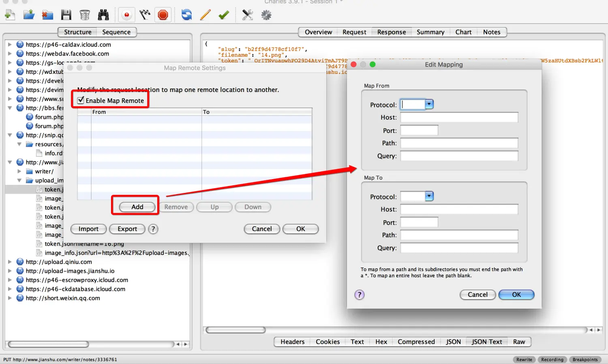Switch to the Structure tab

[77, 32]
